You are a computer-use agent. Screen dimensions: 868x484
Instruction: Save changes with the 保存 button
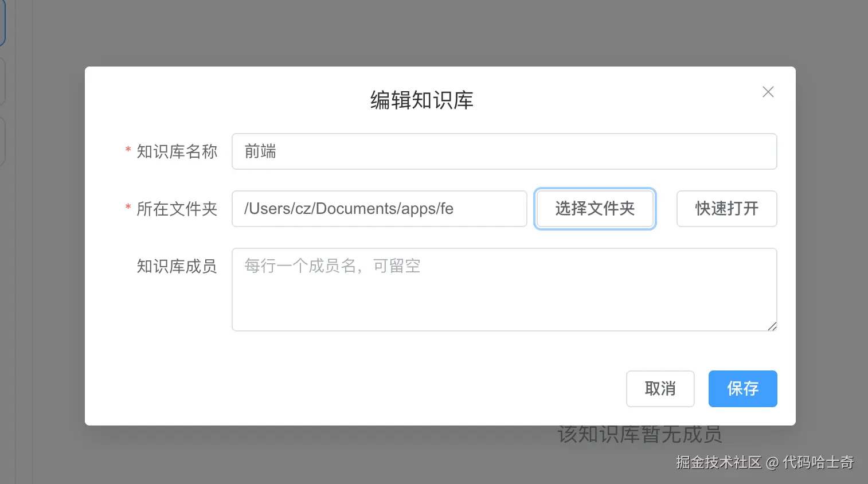click(742, 389)
